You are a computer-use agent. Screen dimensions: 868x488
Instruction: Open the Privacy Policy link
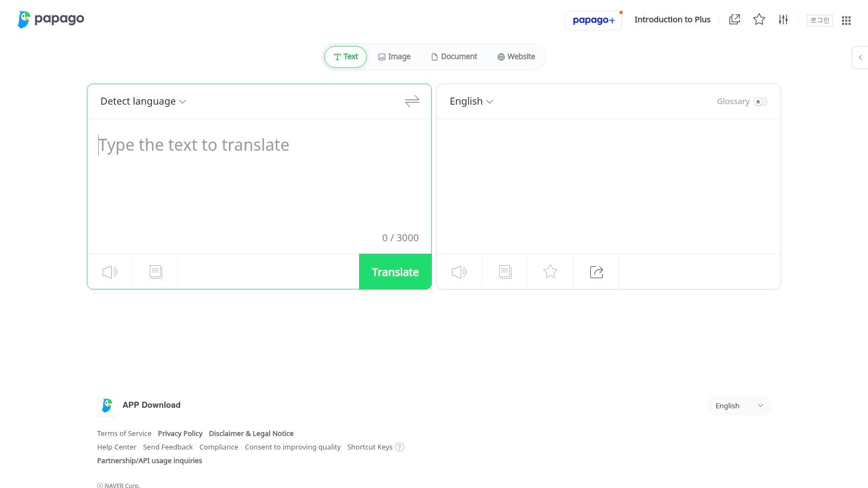point(180,433)
